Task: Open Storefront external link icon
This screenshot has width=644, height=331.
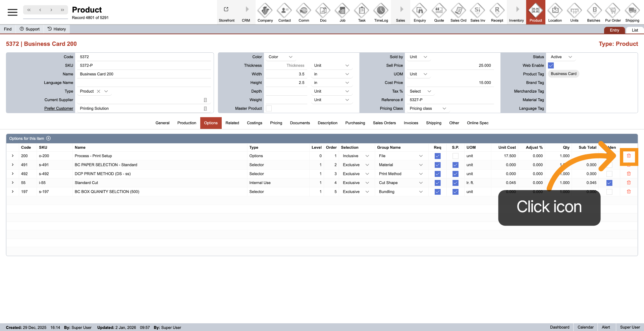Action: (226, 9)
